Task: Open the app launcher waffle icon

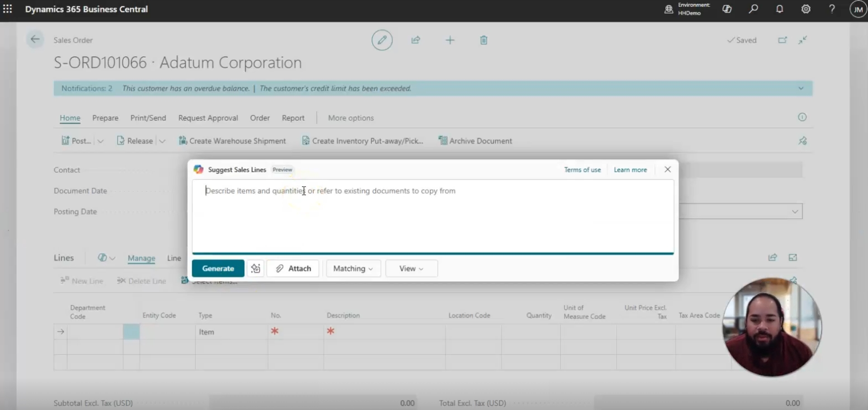Action: (x=8, y=9)
